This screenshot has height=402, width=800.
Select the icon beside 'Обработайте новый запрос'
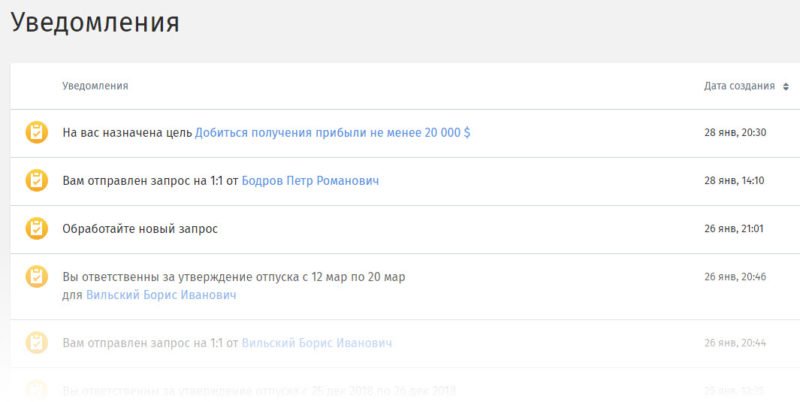point(36,229)
